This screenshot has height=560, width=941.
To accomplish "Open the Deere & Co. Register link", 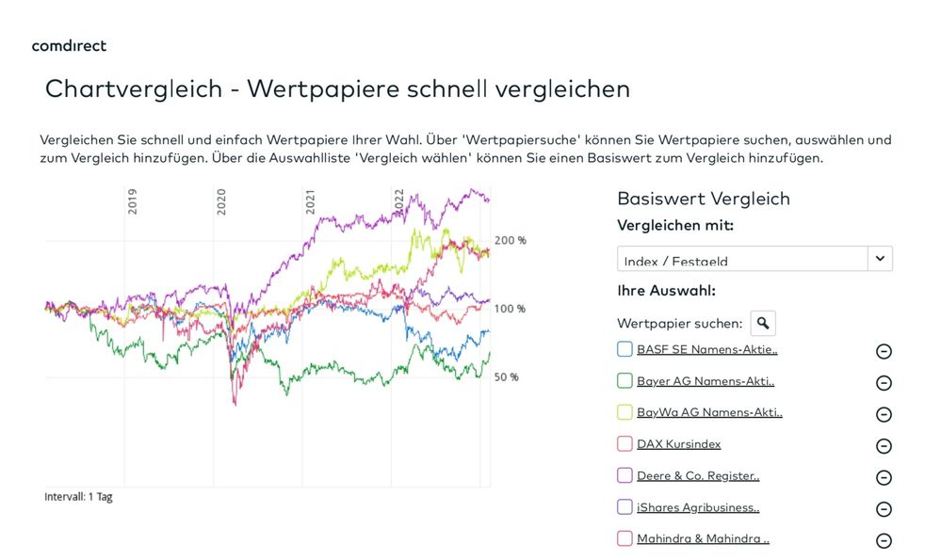I will 697,475.
